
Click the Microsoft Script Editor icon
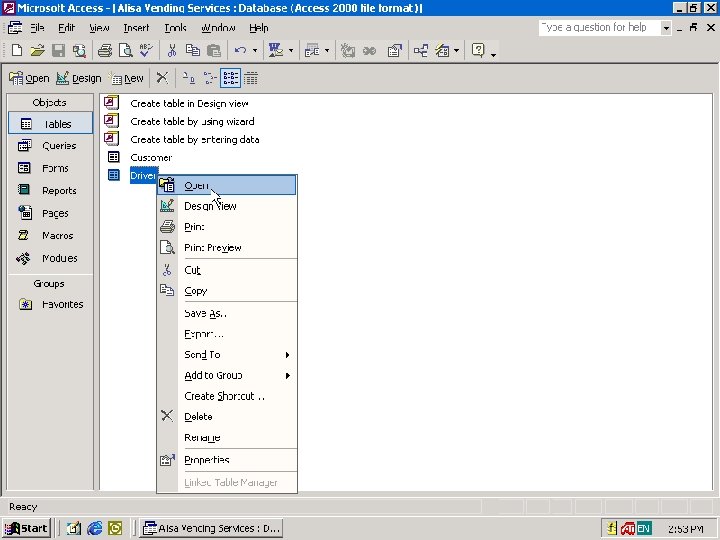369,50
